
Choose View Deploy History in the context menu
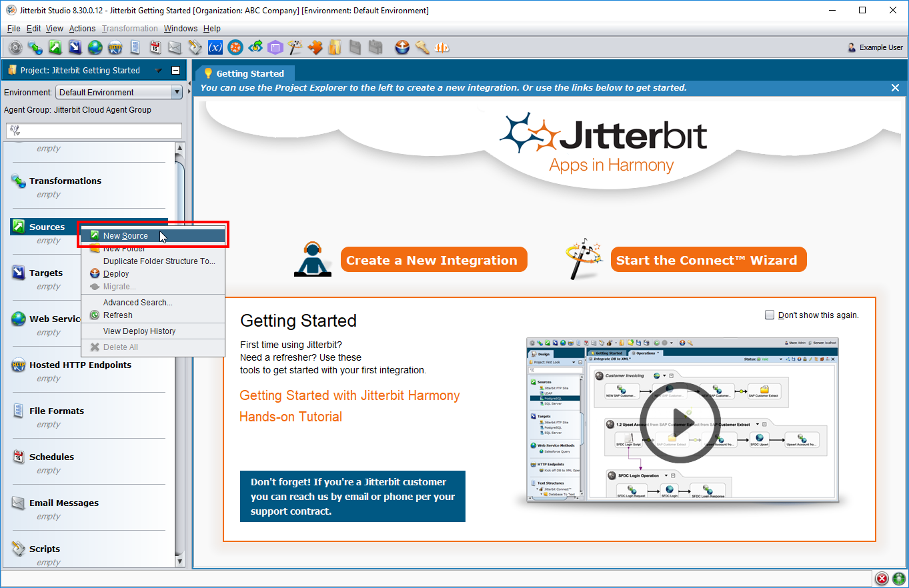139,331
